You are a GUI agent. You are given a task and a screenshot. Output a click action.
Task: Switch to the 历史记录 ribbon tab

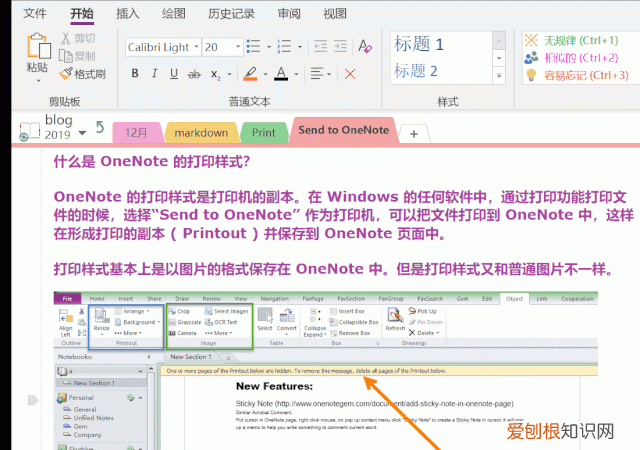231,13
